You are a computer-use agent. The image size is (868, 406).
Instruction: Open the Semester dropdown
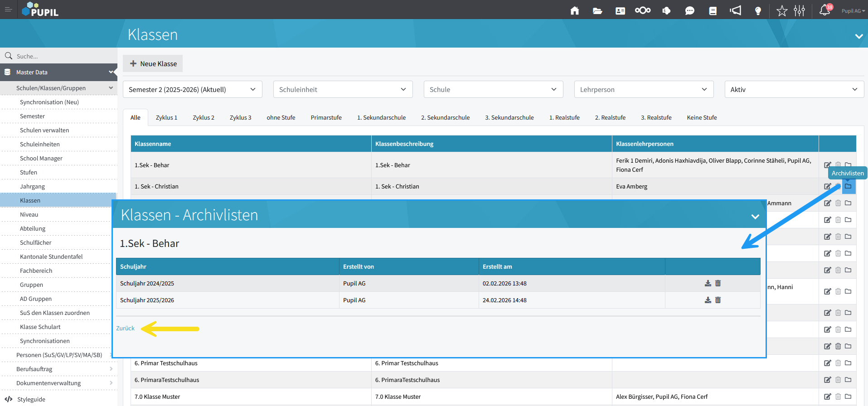coord(192,89)
